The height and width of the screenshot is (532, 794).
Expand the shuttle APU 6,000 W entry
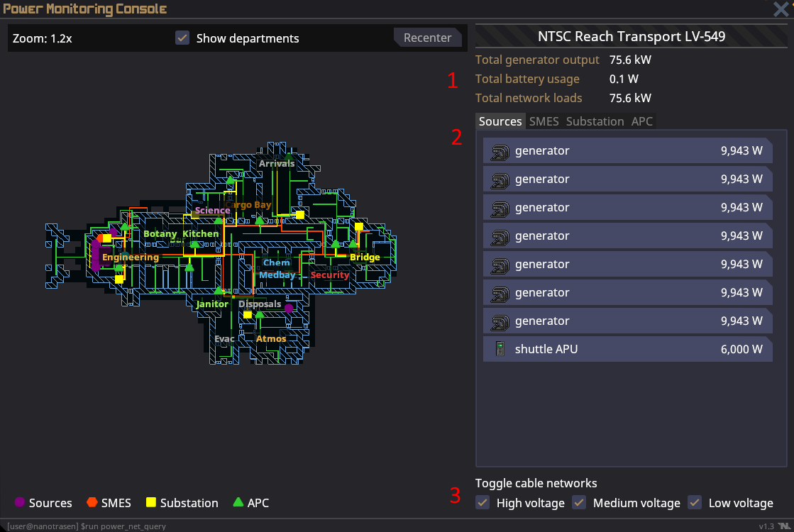627,349
